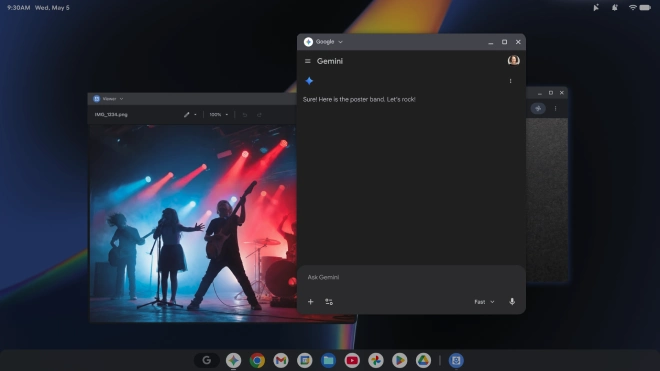Start voice input with the microphone icon

[x=512, y=302]
